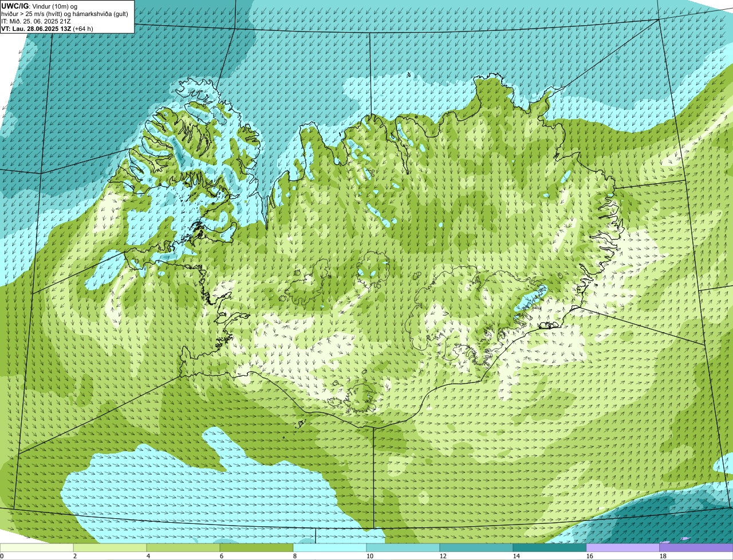Click the legend scale label "16"
This screenshot has width=733, height=560.
tap(590, 556)
